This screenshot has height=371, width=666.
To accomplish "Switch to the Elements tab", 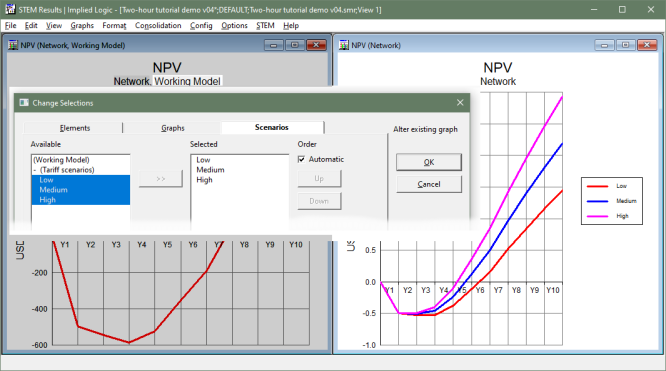I will 75,128.
